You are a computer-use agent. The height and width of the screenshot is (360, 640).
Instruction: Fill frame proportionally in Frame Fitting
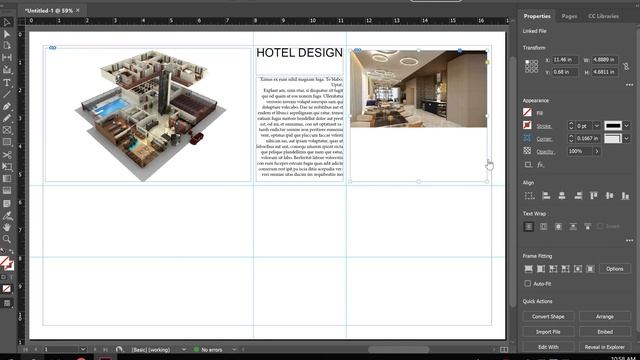[528, 269]
